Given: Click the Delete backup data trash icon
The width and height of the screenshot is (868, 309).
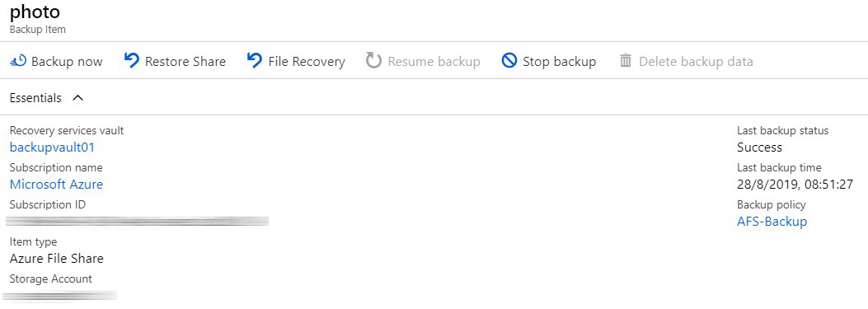Looking at the screenshot, I should click(x=626, y=60).
